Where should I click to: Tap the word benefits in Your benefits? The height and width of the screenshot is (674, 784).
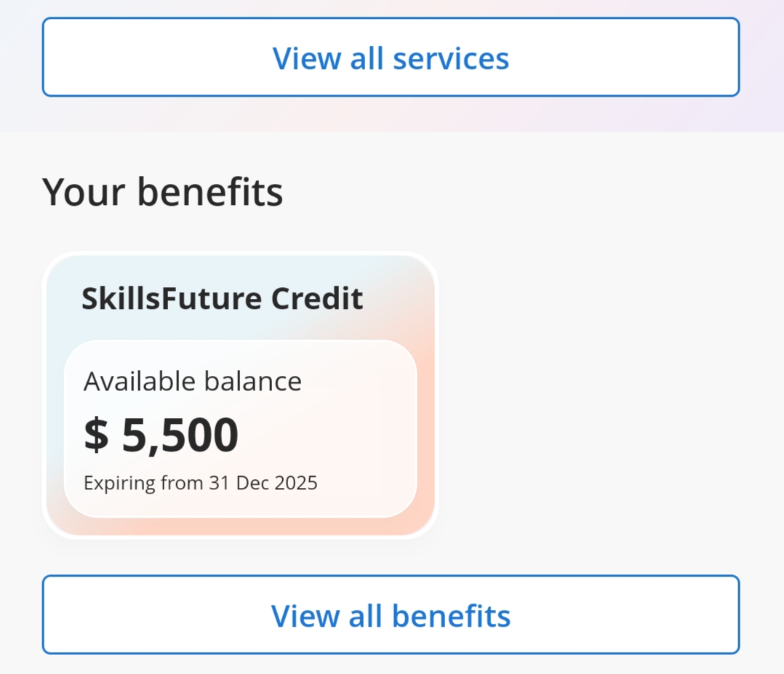[209, 192]
